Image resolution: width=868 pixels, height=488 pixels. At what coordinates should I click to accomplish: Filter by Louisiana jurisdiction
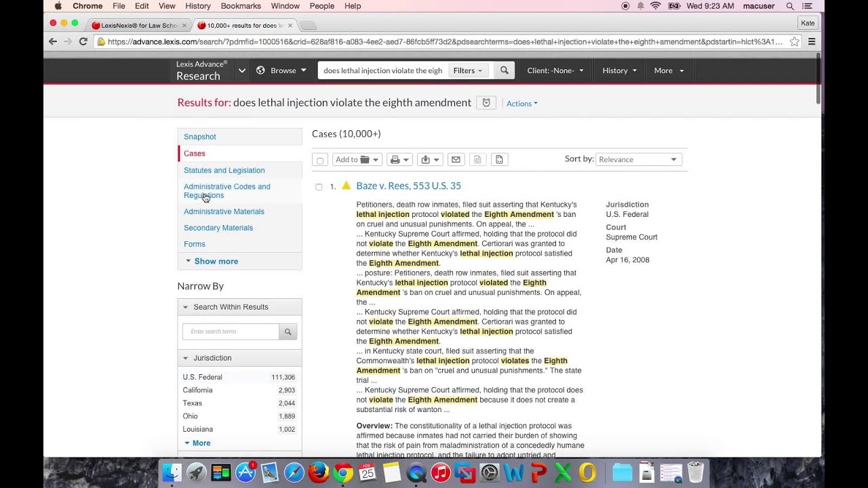(198, 429)
